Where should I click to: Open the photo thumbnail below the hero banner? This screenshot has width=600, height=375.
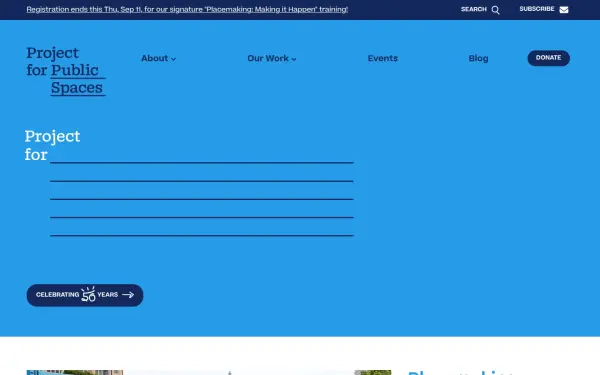(209, 372)
